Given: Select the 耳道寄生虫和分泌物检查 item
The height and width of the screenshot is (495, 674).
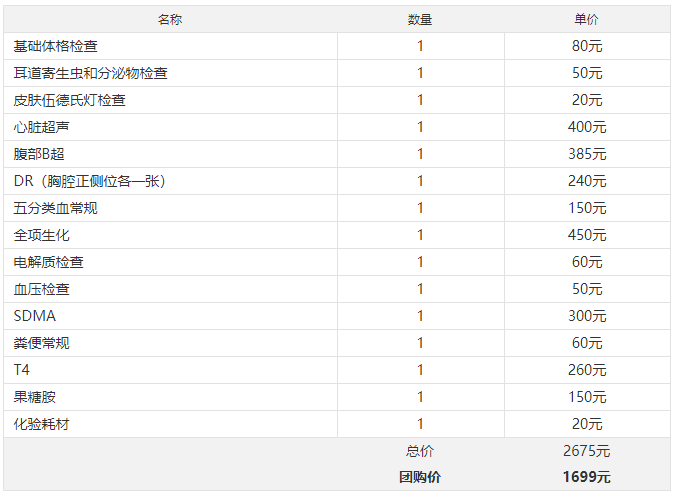Looking at the screenshot, I should (x=90, y=73).
